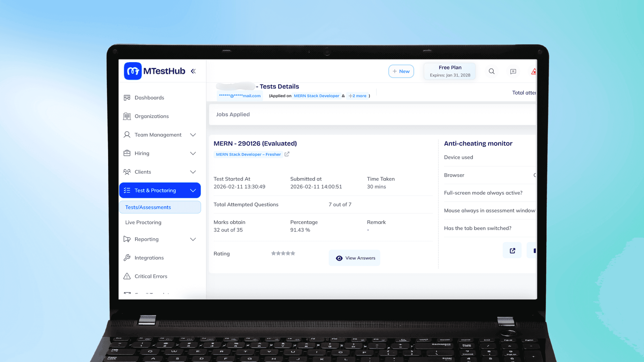Click the + New button
The image size is (644, 362).
tap(401, 71)
